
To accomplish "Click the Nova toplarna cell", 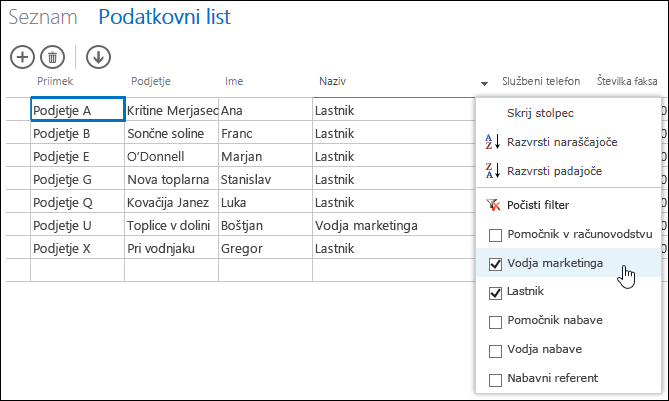I will click(172, 178).
